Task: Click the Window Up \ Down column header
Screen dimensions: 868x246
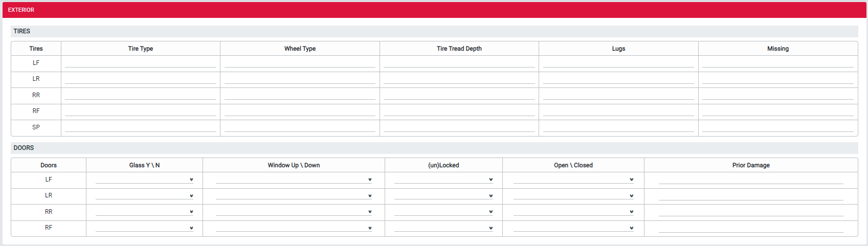Action: coord(294,165)
